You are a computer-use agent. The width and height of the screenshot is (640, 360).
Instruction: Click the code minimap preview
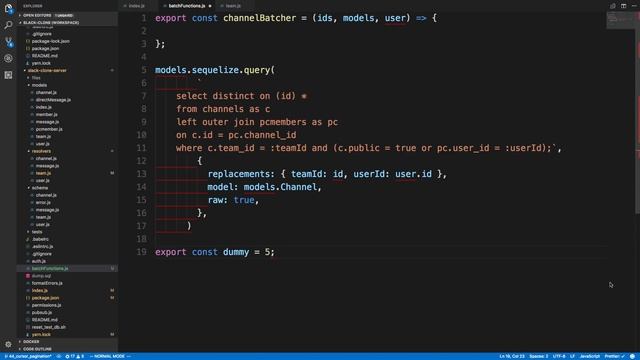click(x=620, y=20)
